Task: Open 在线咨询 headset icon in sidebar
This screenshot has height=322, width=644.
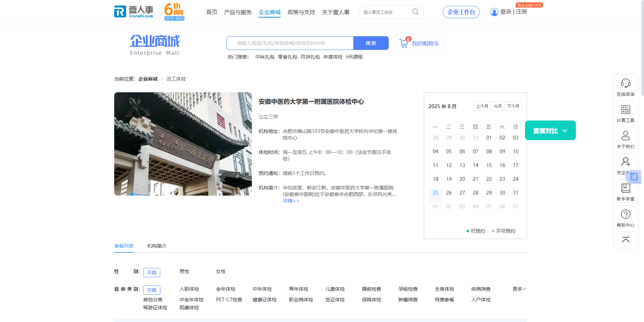Action: pos(625,83)
